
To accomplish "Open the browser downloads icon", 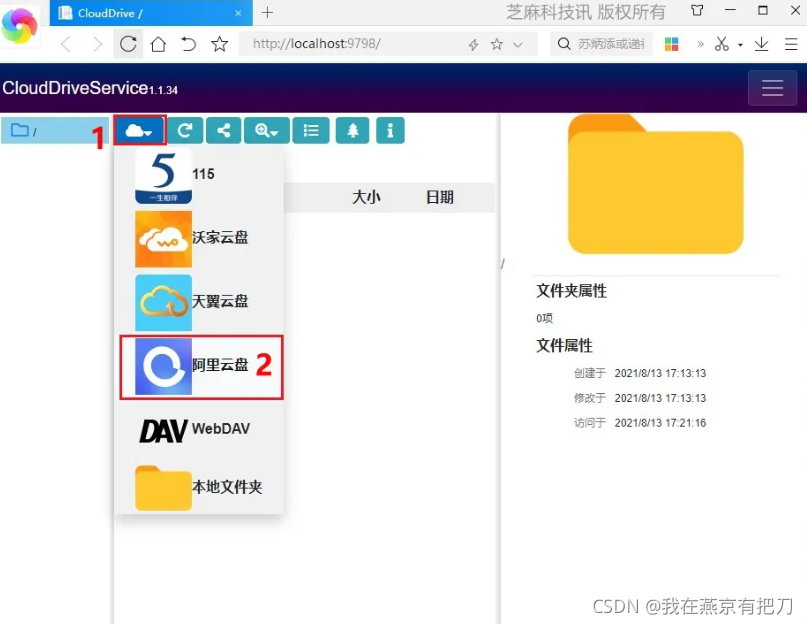I will tap(761, 44).
